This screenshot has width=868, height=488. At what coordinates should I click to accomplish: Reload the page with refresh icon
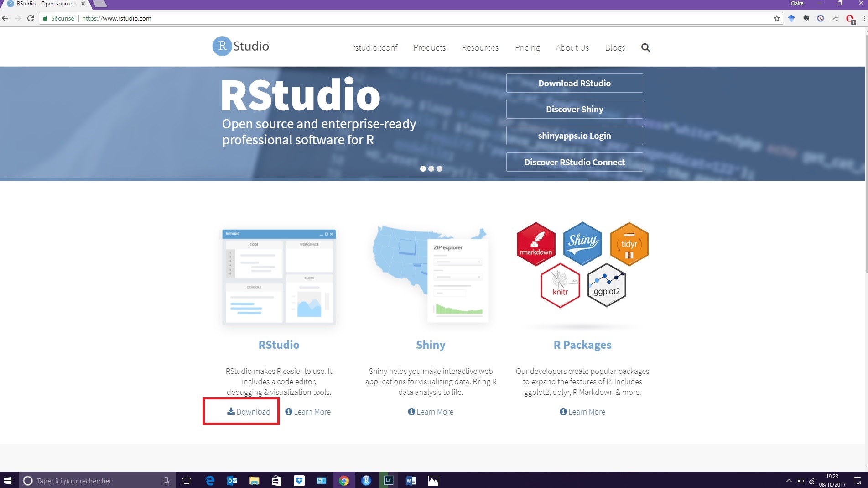pos(31,18)
